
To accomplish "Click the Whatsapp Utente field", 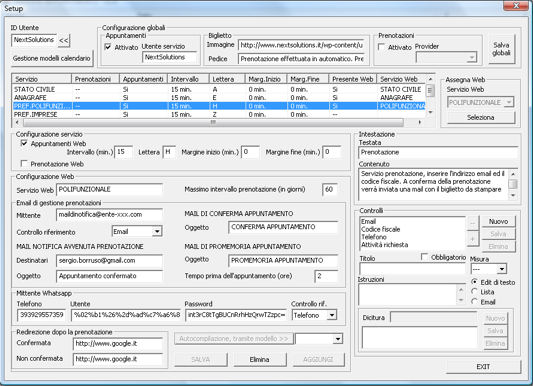I will 126,315.
